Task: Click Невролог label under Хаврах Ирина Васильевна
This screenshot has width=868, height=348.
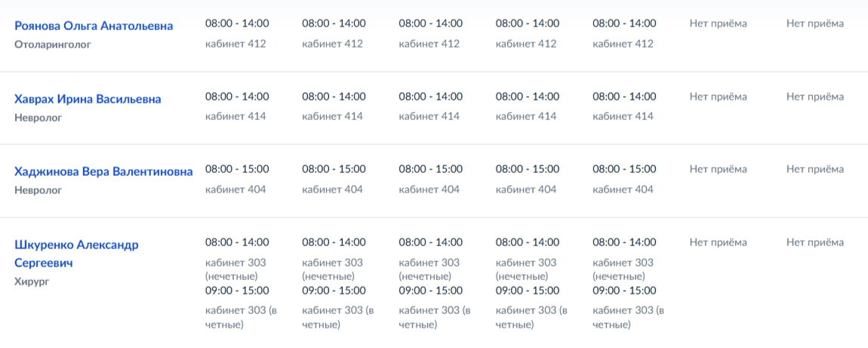Action: coord(38,118)
